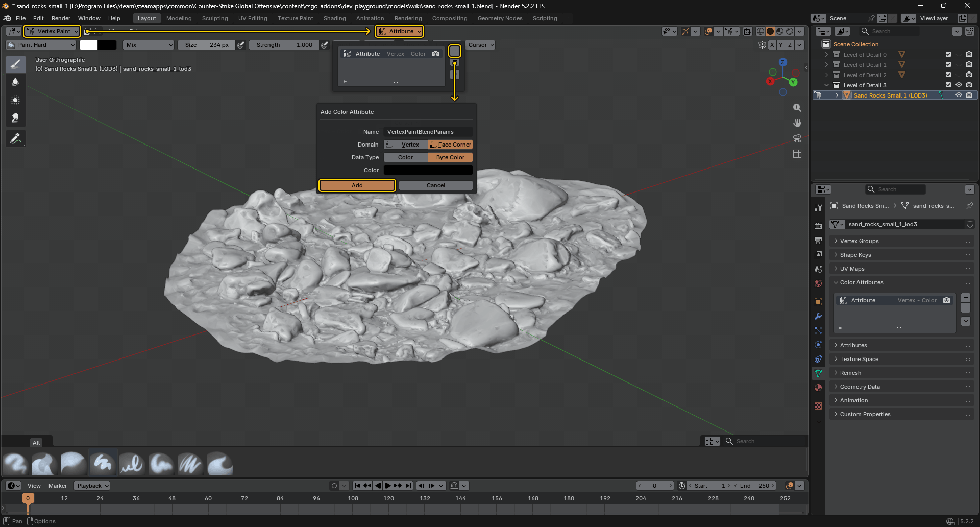The height and width of the screenshot is (527, 980).
Task: Switch to the UV Editing workspace tab
Action: point(253,18)
